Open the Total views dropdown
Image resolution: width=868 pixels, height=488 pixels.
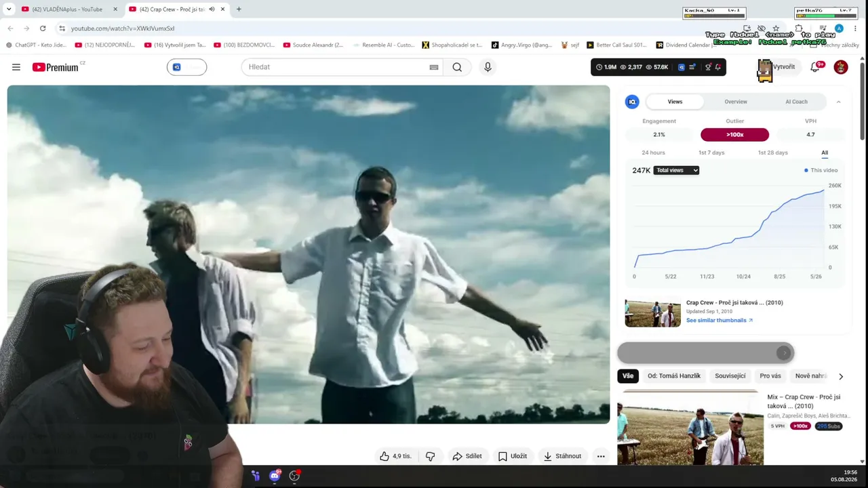[676, 170]
